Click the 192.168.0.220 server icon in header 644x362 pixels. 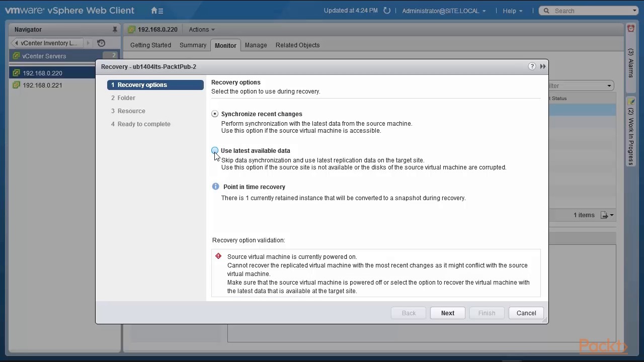pyautogui.click(x=132, y=30)
